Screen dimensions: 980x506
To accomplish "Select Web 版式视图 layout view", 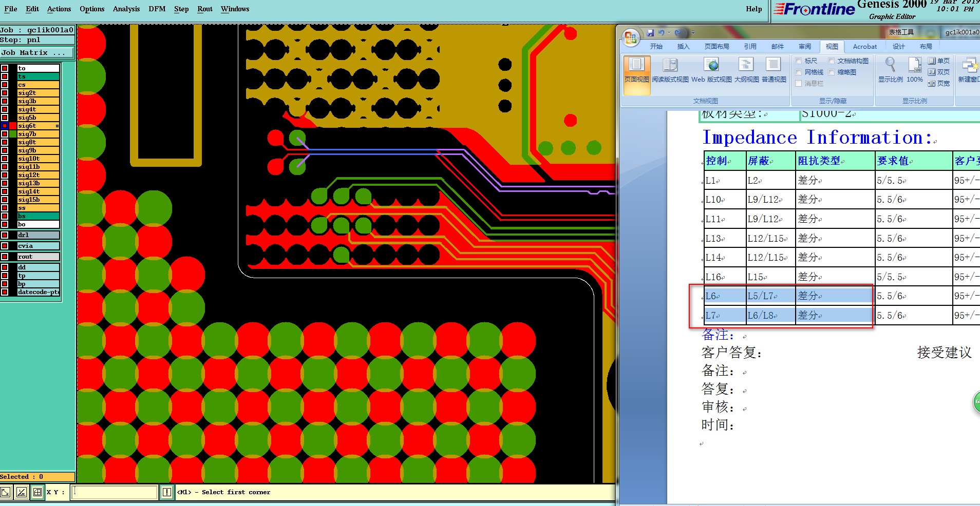I will coord(711,70).
